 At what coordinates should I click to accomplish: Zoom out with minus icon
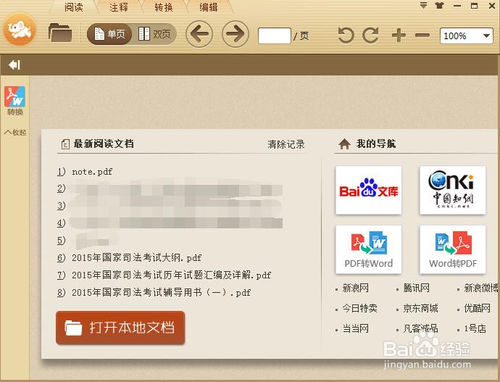coord(422,35)
